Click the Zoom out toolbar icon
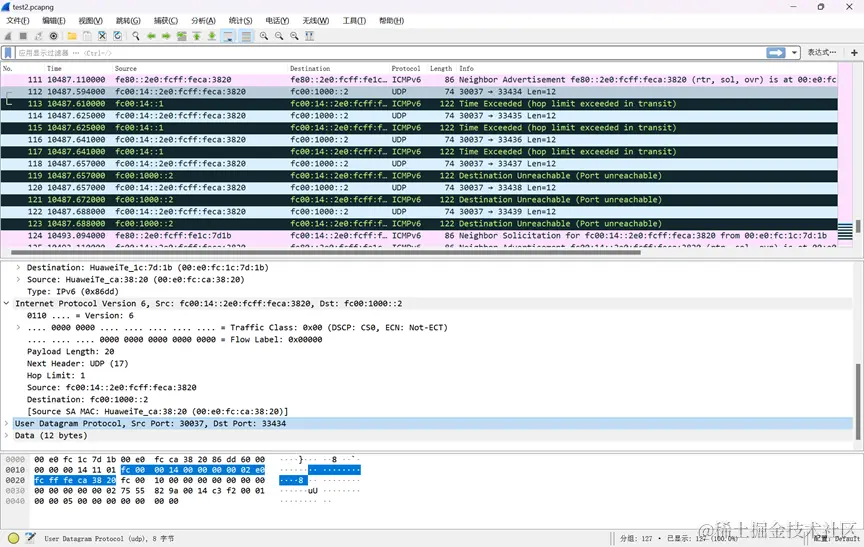864x547 pixels. coord(279,36)
